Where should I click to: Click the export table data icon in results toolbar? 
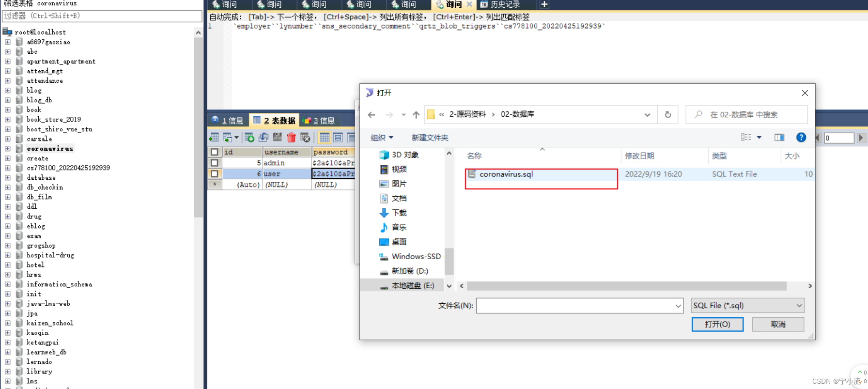(214, 138)
